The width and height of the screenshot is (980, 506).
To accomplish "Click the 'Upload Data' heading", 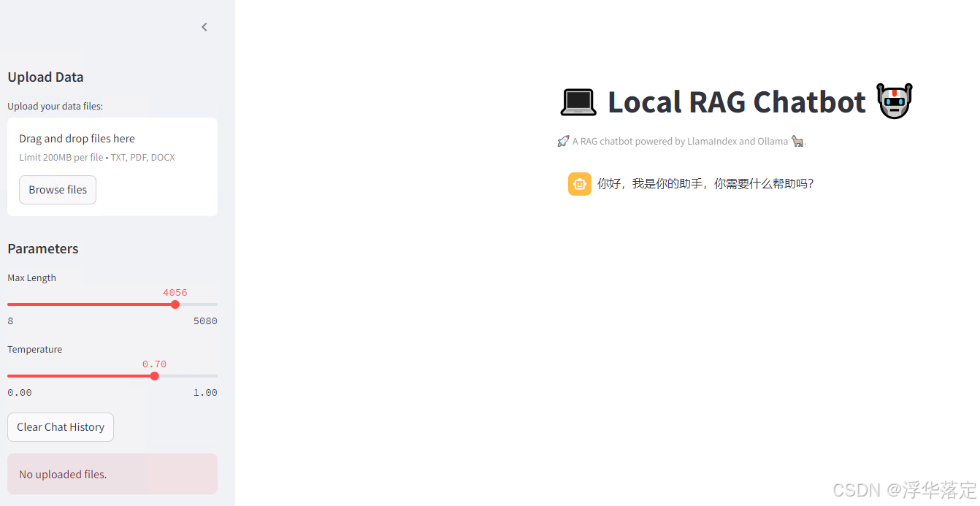I will coord(45,77).
